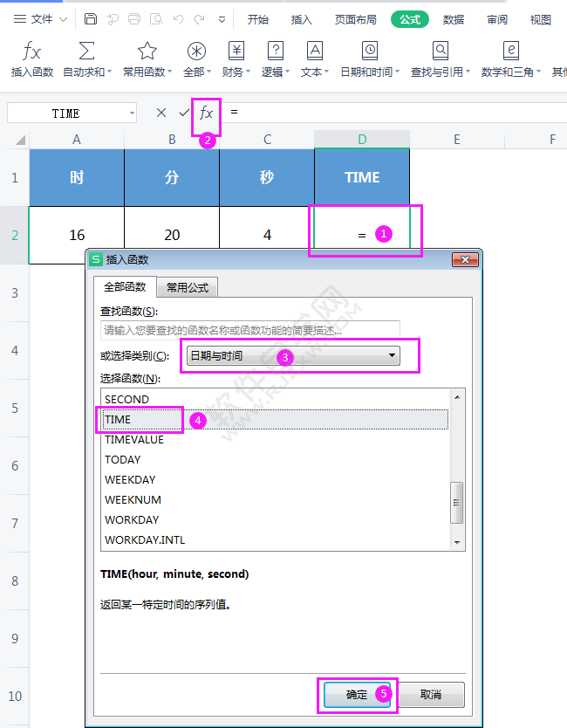Click the select-all corner triangle

click(20, 140)
